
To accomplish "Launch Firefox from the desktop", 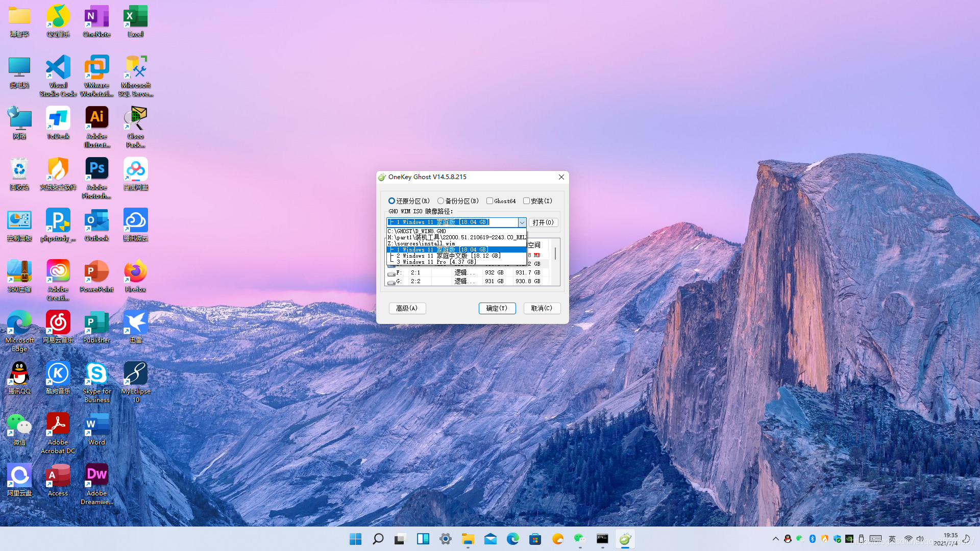I will (x=135, y=271).
